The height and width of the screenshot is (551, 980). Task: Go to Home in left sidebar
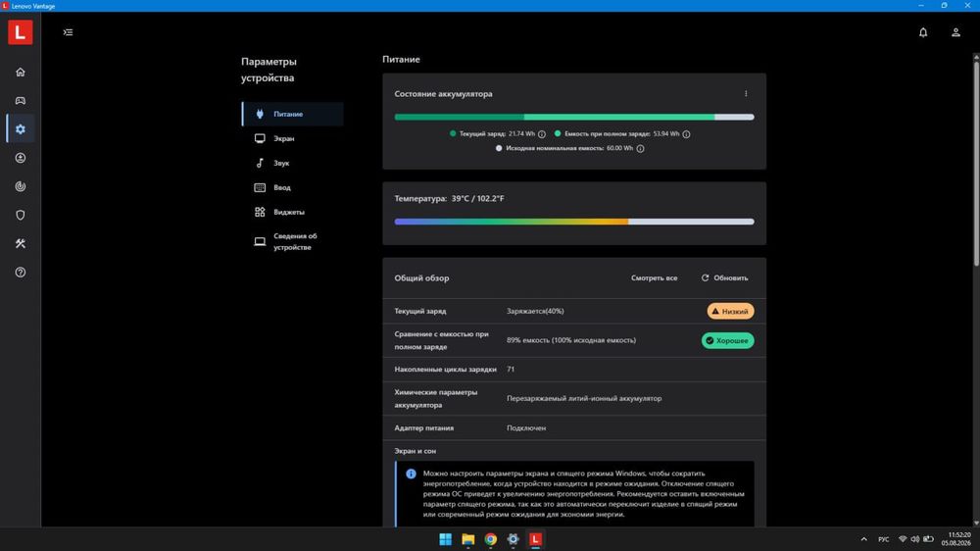pyautogui.click(x=21, y=72)
